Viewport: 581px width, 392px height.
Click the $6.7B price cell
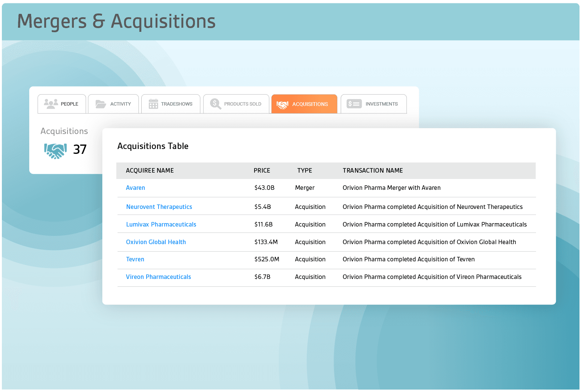262,277
